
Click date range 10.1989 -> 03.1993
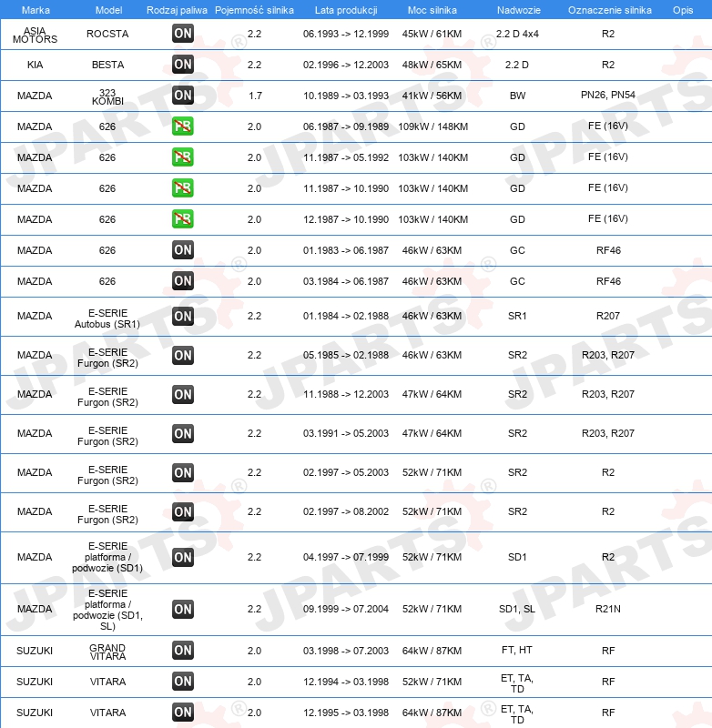pos(346,96)
